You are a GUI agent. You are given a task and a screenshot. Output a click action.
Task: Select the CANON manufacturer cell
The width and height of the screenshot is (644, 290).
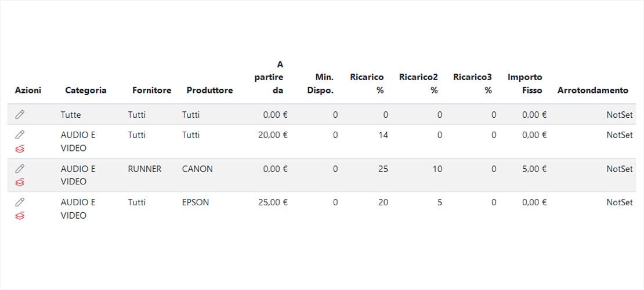tap(197, 169)
